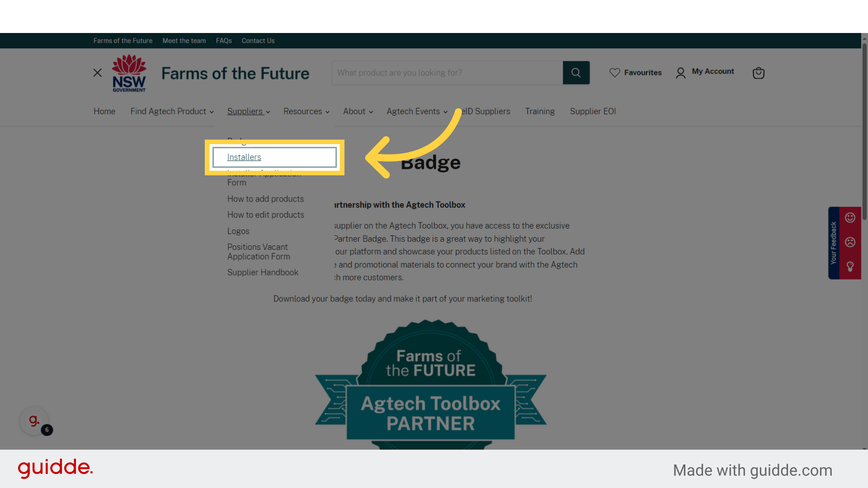Click the product search input field
The width and height of the screenshot is (868, 488).
point(447,73)
